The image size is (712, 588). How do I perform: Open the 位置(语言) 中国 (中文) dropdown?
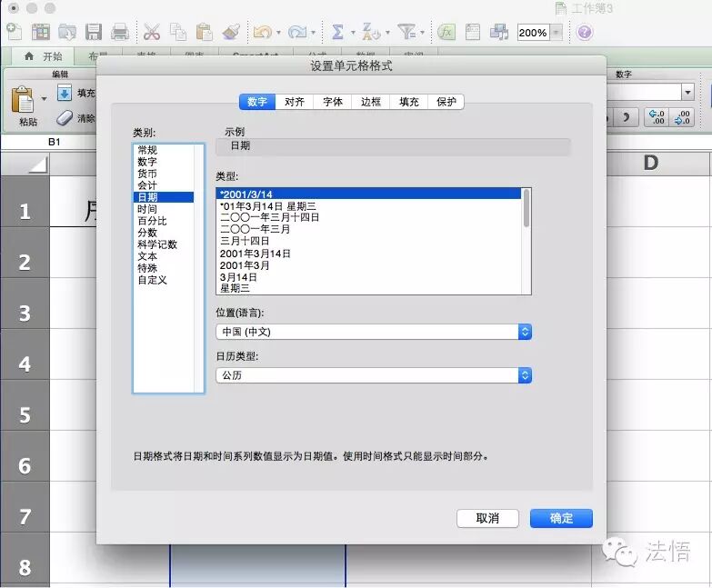tap(374, 332)
